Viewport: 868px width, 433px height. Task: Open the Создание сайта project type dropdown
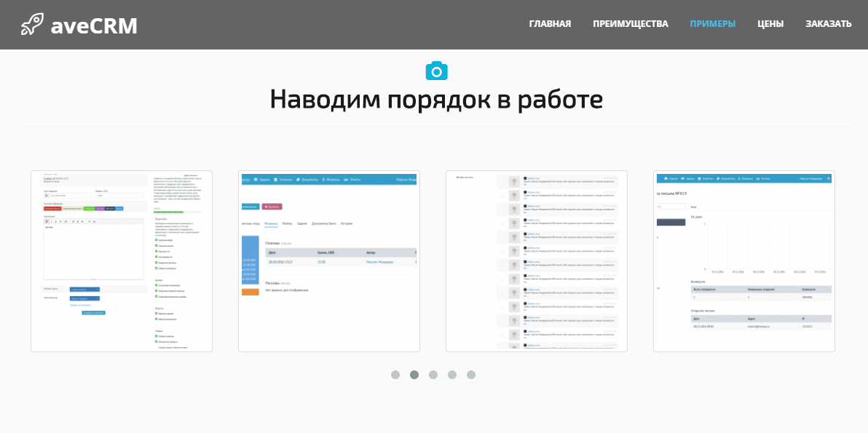click(84, 289)
